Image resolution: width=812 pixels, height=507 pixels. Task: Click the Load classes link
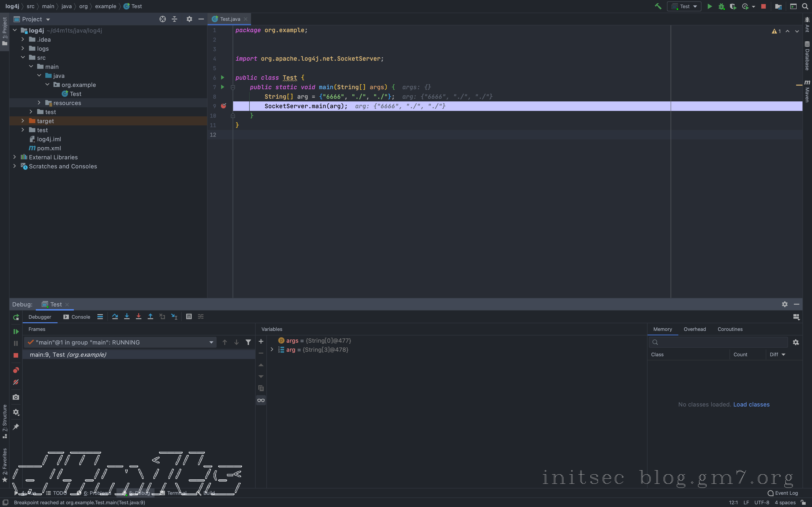(x=751, y=405)
